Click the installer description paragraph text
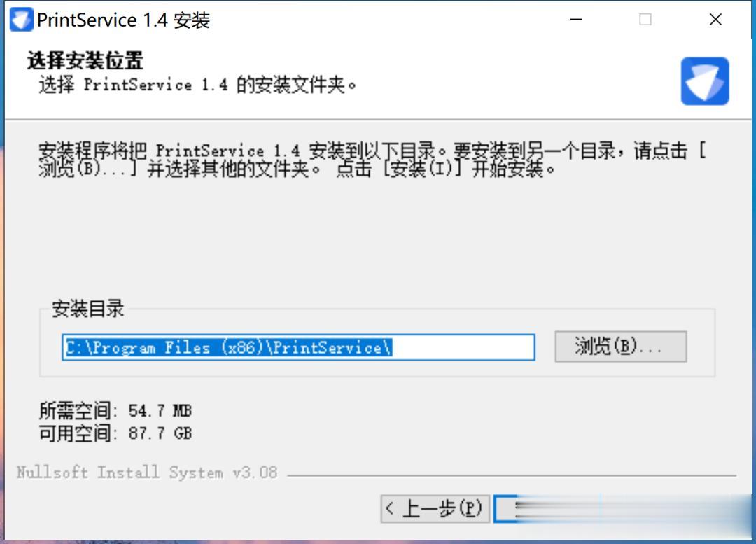Screen dimensions: 756x544 point(372,160)
